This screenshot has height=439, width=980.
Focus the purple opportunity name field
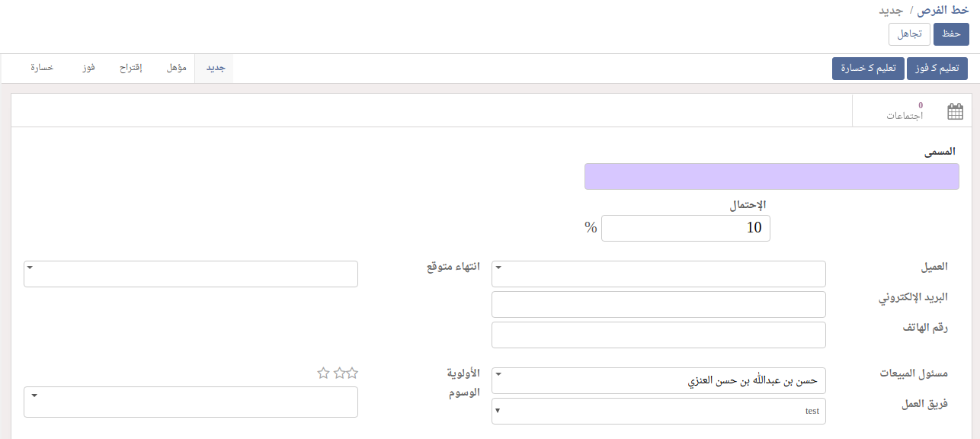click(x=771, y=176)
